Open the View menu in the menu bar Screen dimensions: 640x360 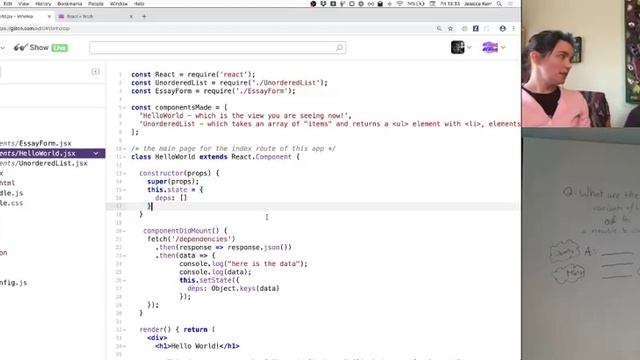point(24,4)
